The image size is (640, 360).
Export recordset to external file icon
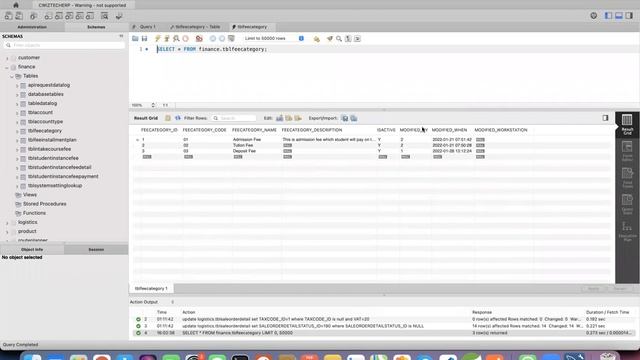(x=345, y=118)
